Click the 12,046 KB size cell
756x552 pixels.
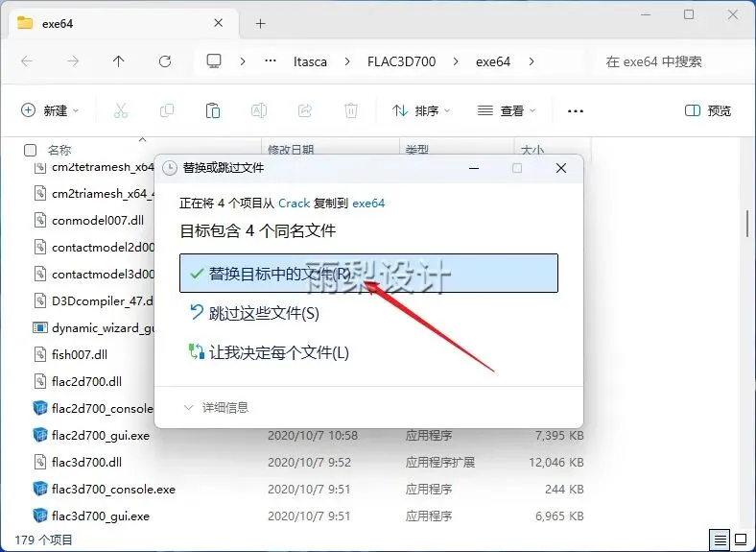pyautogui.click(x=556, y=463)
